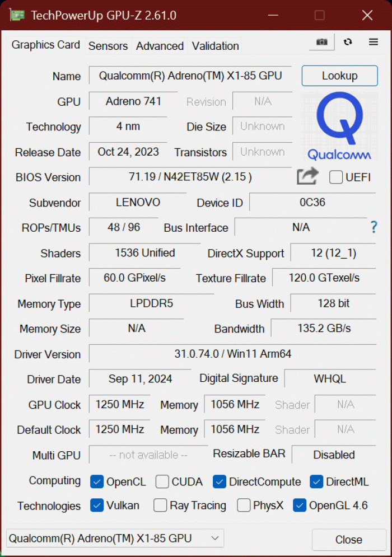Click the Default Clock field 1250 MHz

tap(119, 429)
